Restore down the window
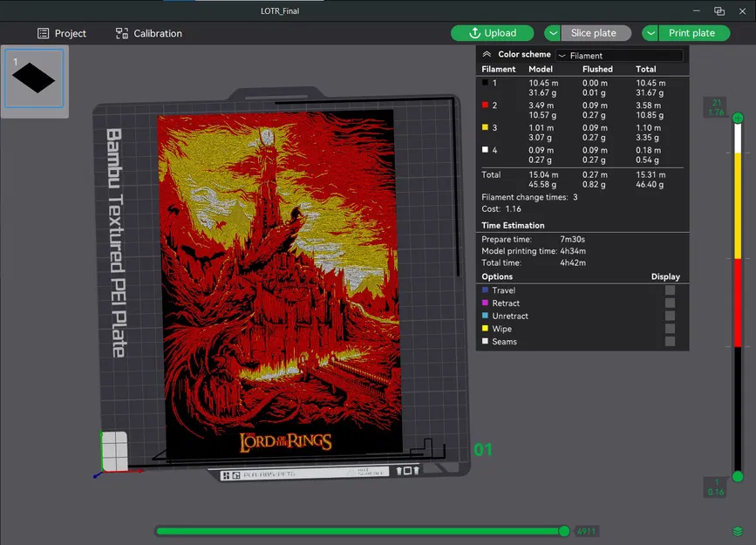Screen dimensions: 756x545 [x=719, y=10]
